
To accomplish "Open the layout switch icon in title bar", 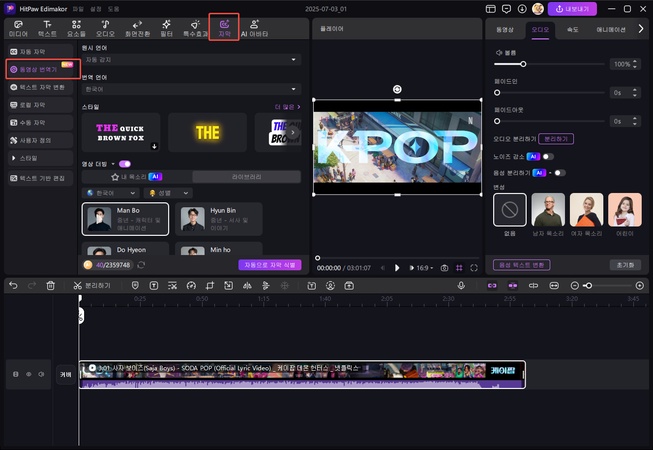I will [491, 9].
